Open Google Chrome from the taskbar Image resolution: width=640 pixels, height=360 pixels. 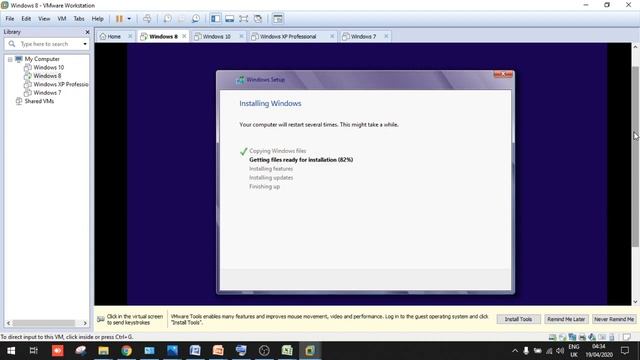(x=127, y=351)
